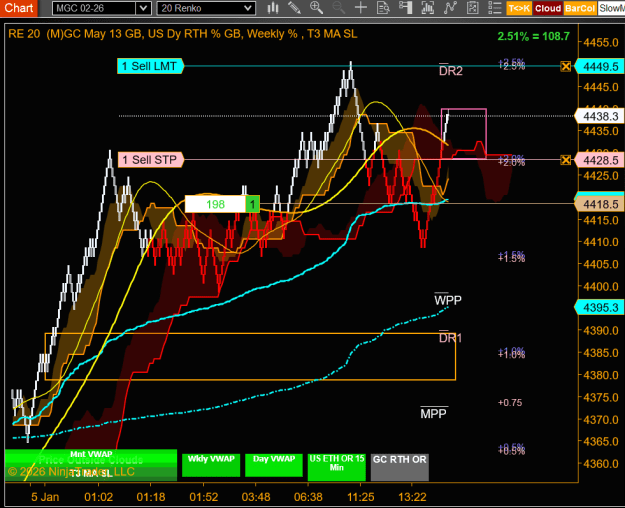Select the 1 Sell STP order flag

(151, 160)
